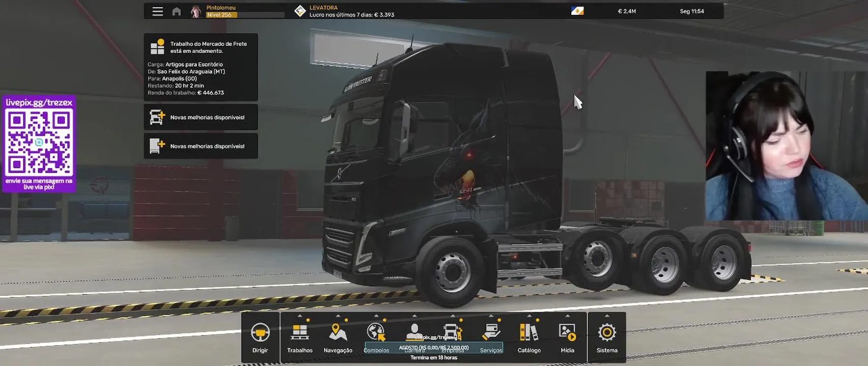Click the € 2,4M bank balance
This screenshot has height=366, width=868.
pyautogui.click(x=627, y=11)
